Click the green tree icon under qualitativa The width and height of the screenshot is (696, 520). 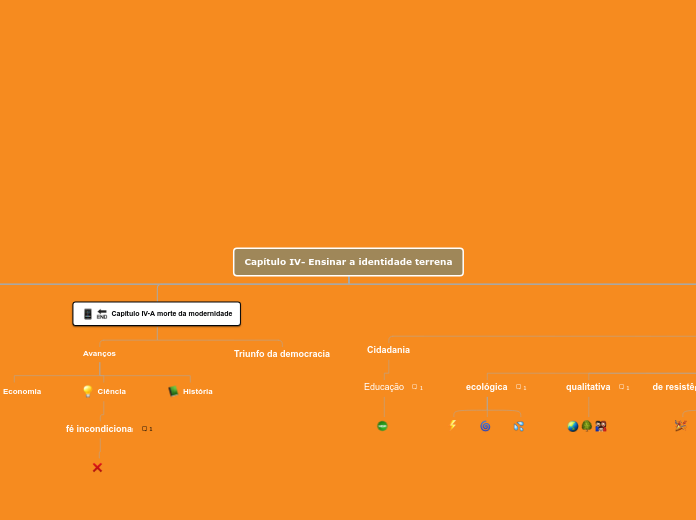coord(587,426)
